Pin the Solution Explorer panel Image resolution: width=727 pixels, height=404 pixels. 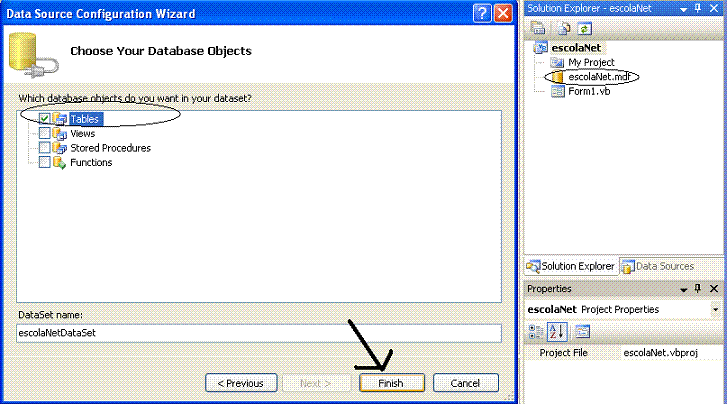point(698,8)
